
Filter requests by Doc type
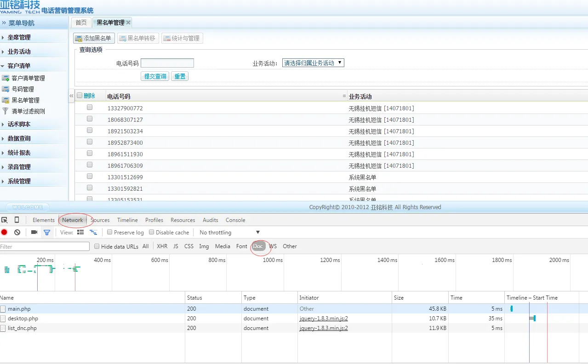click(x=258, y=246)
